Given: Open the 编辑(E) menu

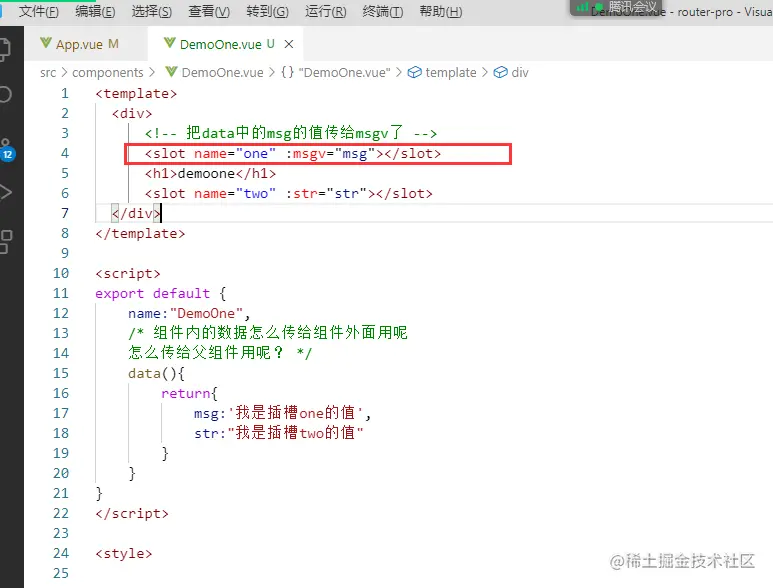Looking at the screenshot, I should pos(95,11).
